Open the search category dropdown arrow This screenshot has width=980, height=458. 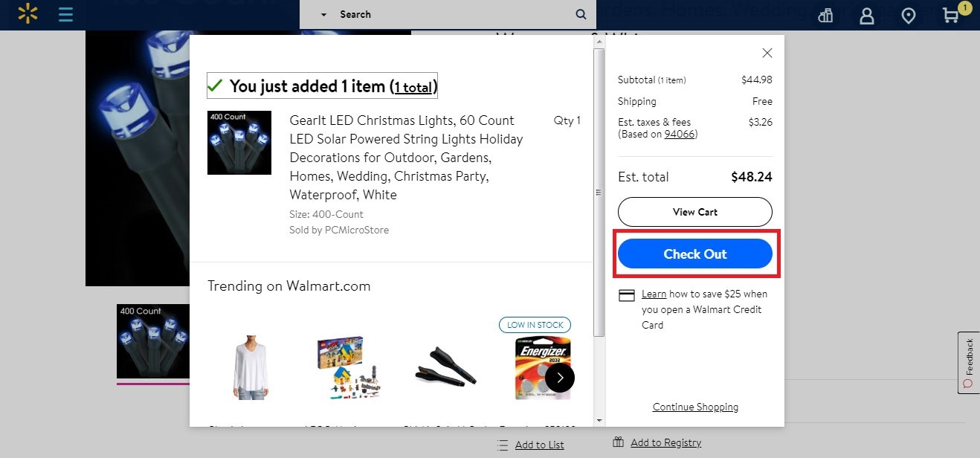323,14
